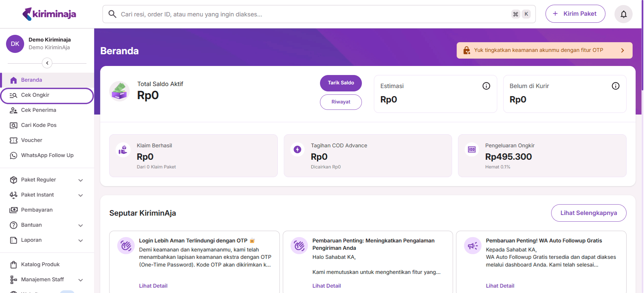Viewport: 644px width, 293px height.
Task: Click the notification bell icon
Action: tap(623, 14)
